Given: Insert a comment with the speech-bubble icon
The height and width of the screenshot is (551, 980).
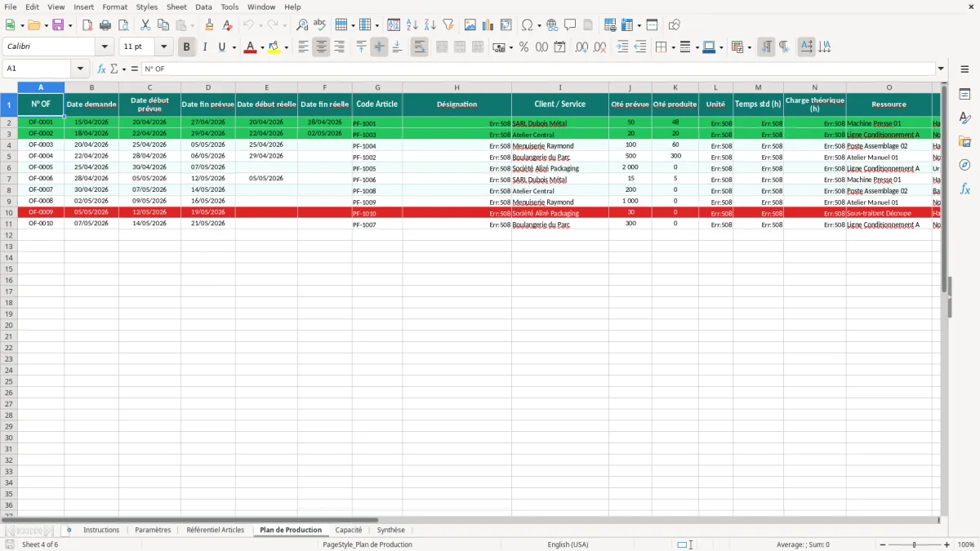Looking at the screenshot, I should (570, 25).
